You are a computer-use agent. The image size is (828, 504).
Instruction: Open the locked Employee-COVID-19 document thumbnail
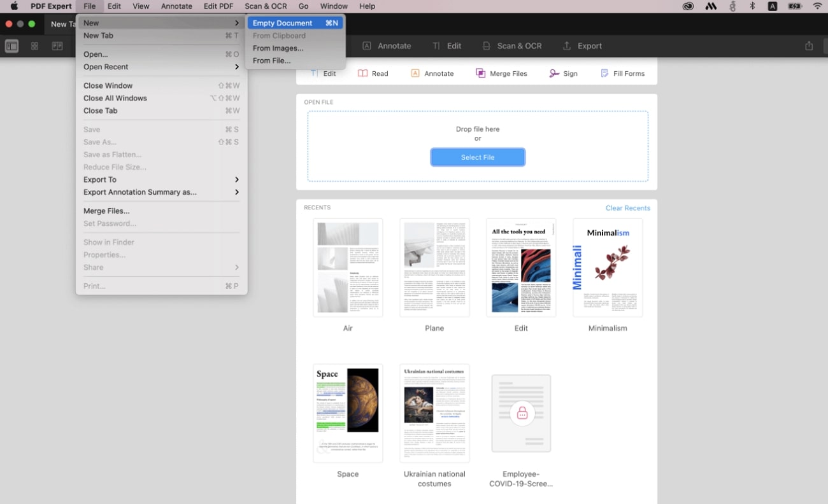pyautogui.click(x=521, y=413)
